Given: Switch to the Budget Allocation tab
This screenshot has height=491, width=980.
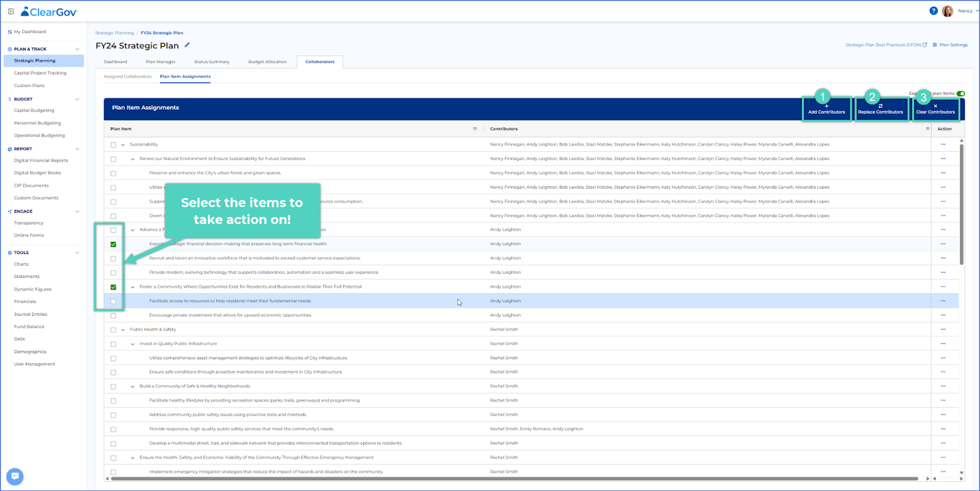Looking at the screenshot, I should tap(267, 62).
